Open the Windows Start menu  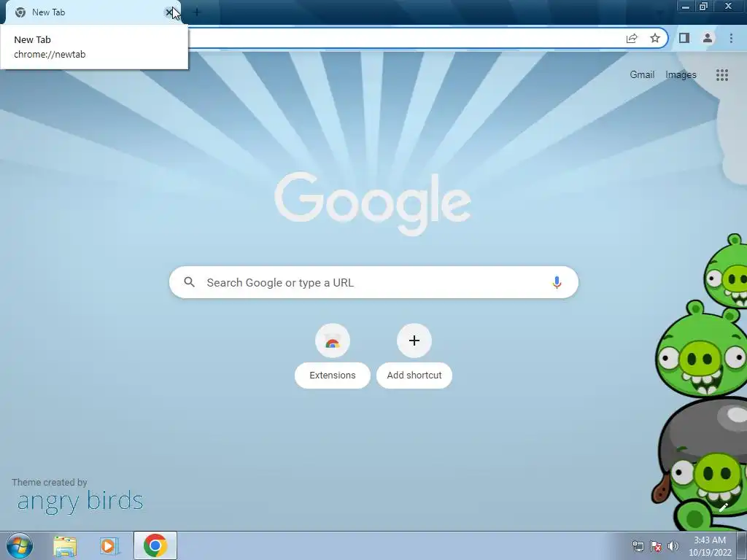(20, 545)
